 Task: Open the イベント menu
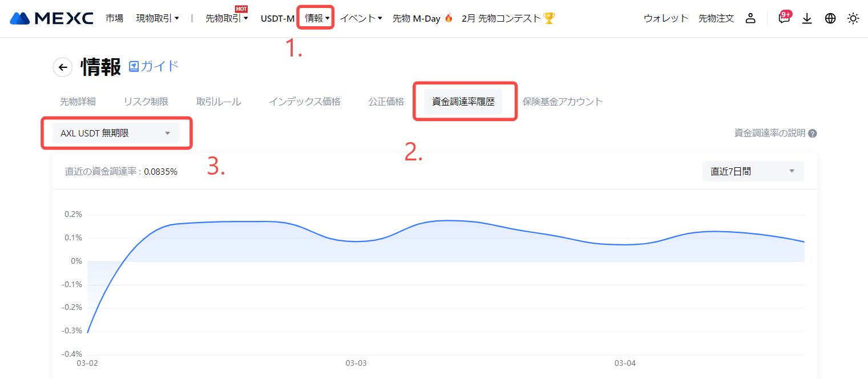point(361,18)
